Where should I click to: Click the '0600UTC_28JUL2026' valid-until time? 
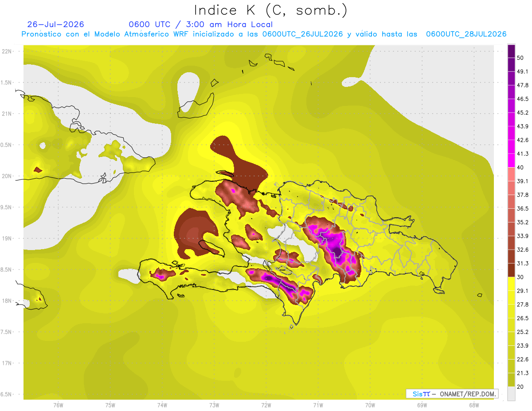pyautogui.click(x=466, y=34)
